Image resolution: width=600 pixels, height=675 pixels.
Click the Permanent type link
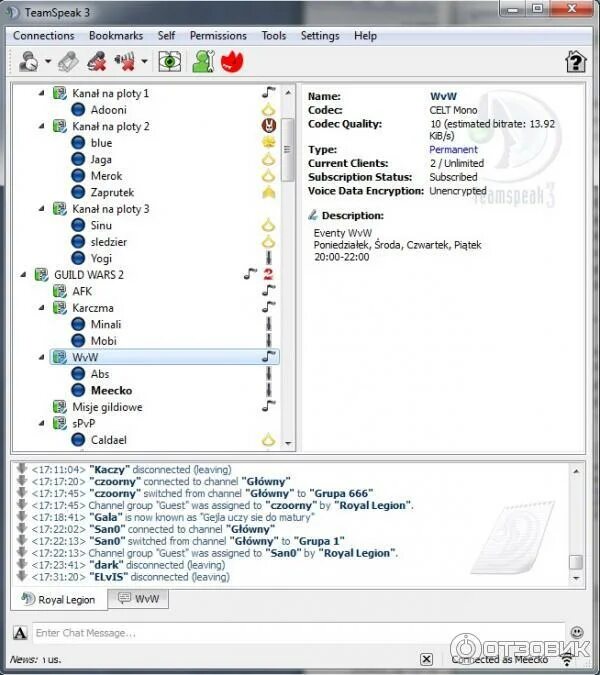click(453, 149)
